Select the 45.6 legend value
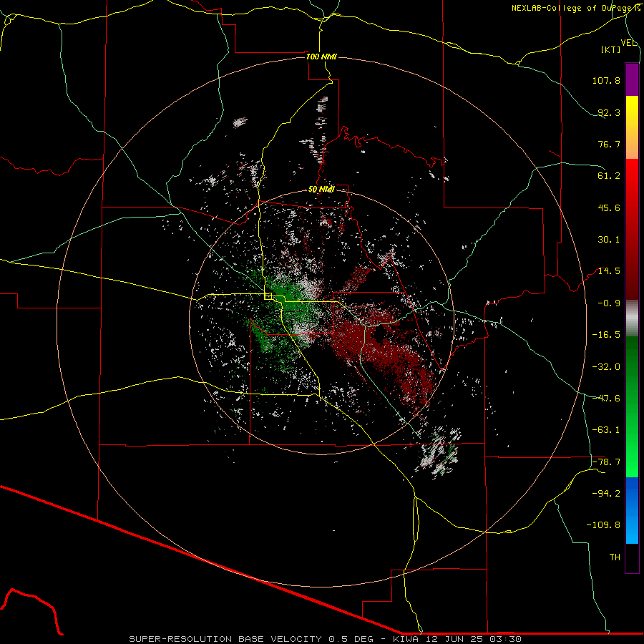The image size is (644, 644). coord(609,208)
